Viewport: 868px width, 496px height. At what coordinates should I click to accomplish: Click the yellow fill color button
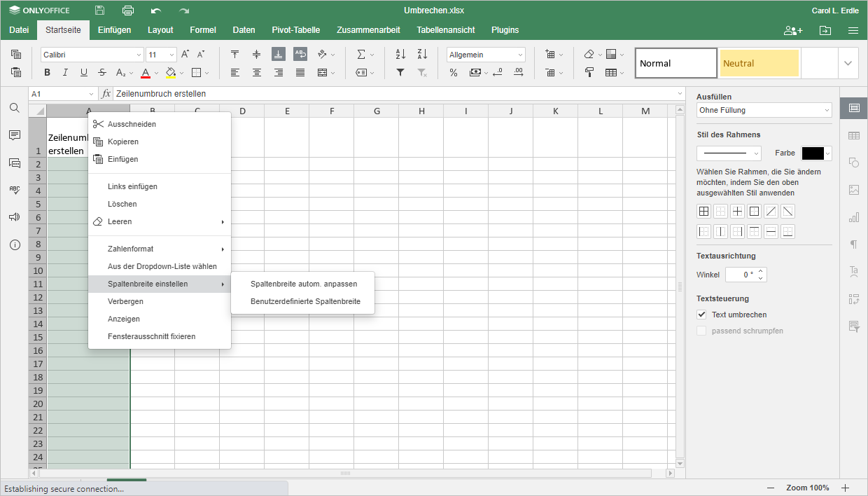(171, 72)
